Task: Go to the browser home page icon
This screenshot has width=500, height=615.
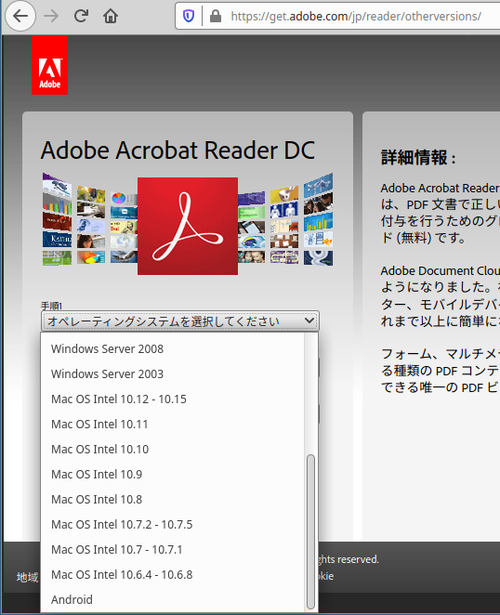Action: [x=111, y=16]
